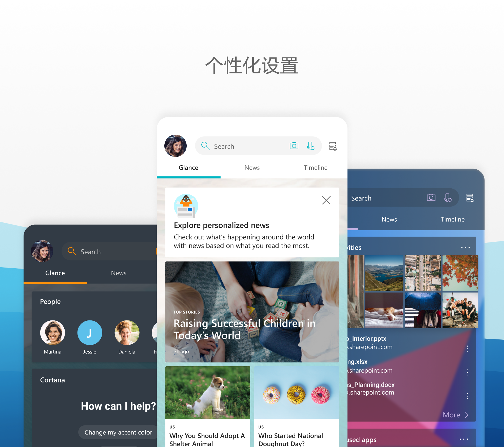This screenshot has width=504, height=447.
Task: Switch to the Timeline tab
Action: pos(316,167)
